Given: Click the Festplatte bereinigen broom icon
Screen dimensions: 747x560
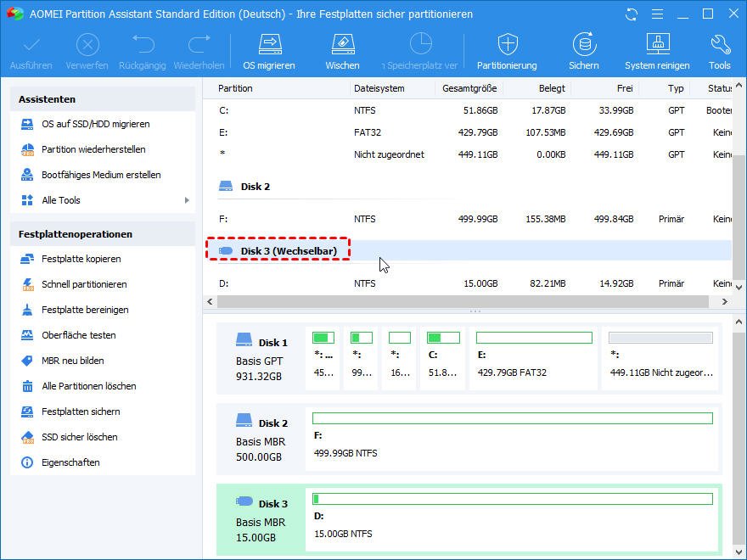Looking at the screenshot, I should (x=27, y=310).
